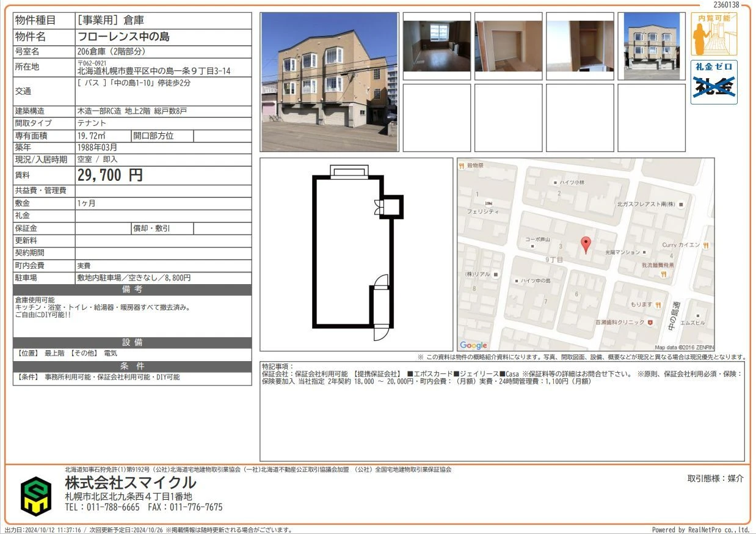
Task: Select the first interior room thumbnail
Action: (x=437, y=46)
